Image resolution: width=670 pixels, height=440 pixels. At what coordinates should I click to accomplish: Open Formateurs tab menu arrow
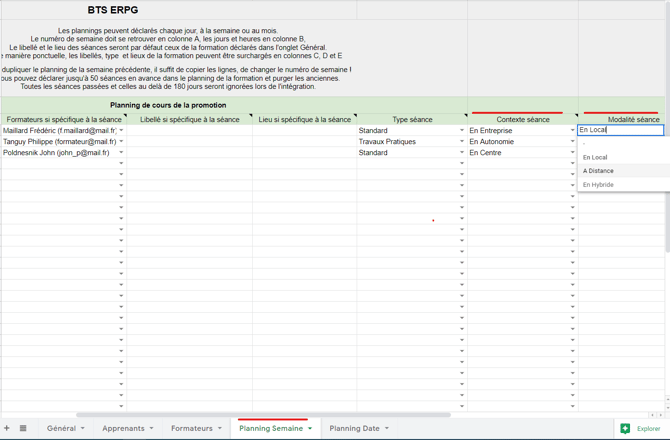pos(220,428)
